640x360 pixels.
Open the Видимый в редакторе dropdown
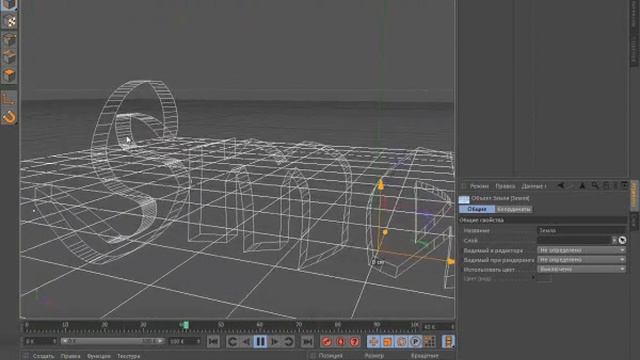click(581, 250)
